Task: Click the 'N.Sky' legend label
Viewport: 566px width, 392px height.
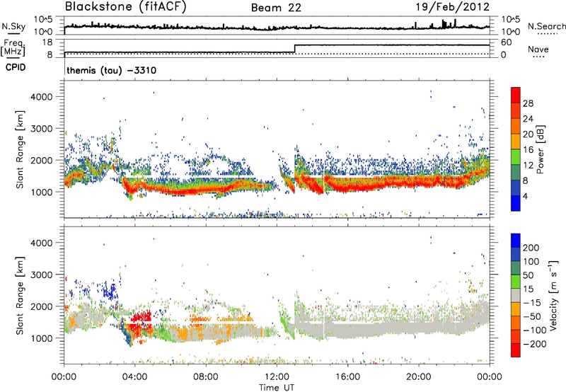Action: click(x=13, y=26)
